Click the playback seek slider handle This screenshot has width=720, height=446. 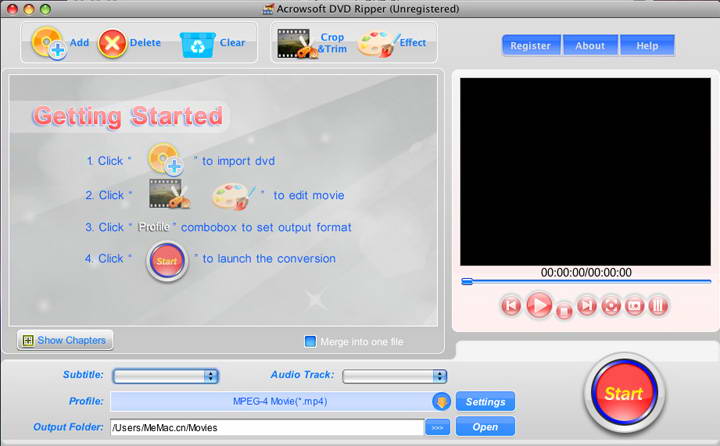pyautogui.click(x=467, y=282)
